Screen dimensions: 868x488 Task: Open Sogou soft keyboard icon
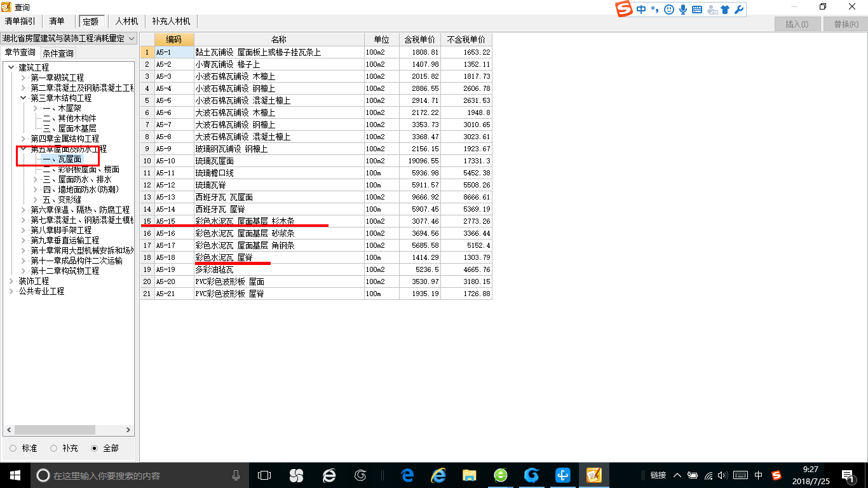coord(697,10)
